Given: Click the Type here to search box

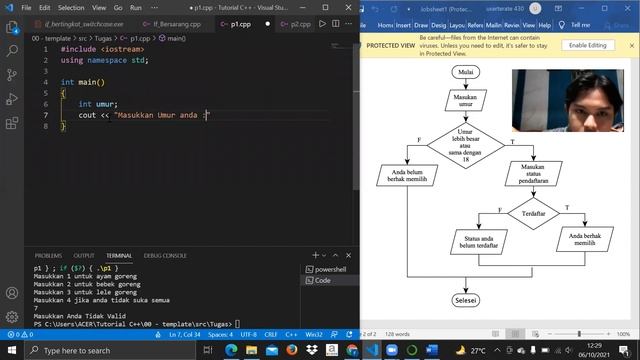Looking at the screenshot, I should [110, 350].
